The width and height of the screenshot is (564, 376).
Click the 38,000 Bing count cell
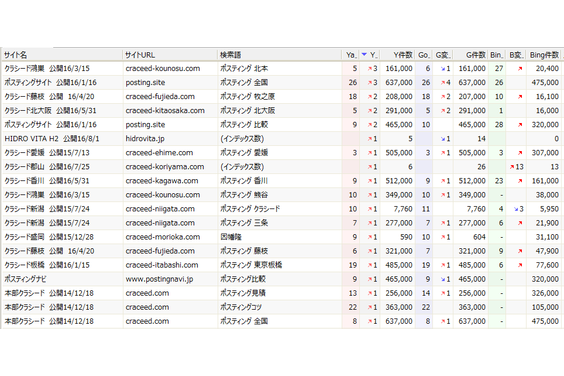pyautogui.click(x=547, y=195)
